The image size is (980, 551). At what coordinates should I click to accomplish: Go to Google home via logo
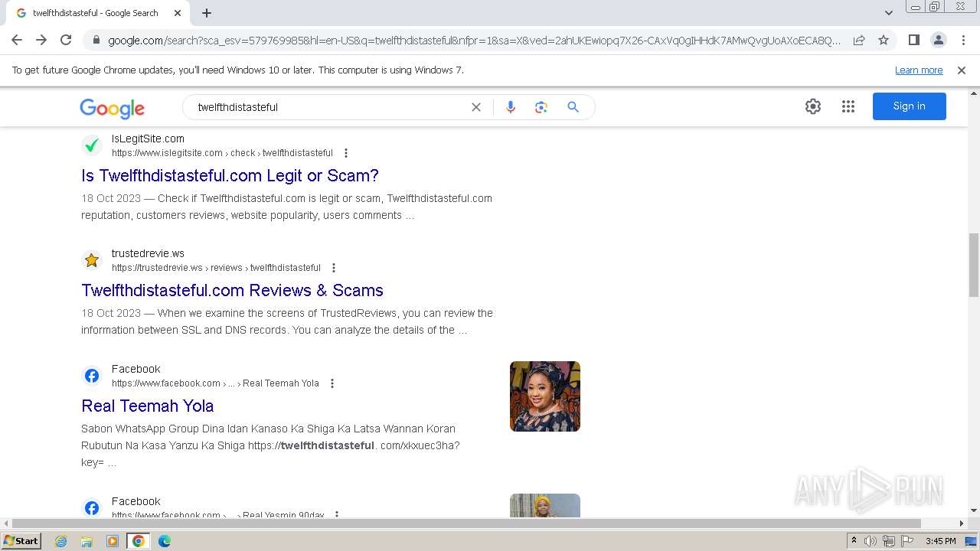(x=112, y=108)
